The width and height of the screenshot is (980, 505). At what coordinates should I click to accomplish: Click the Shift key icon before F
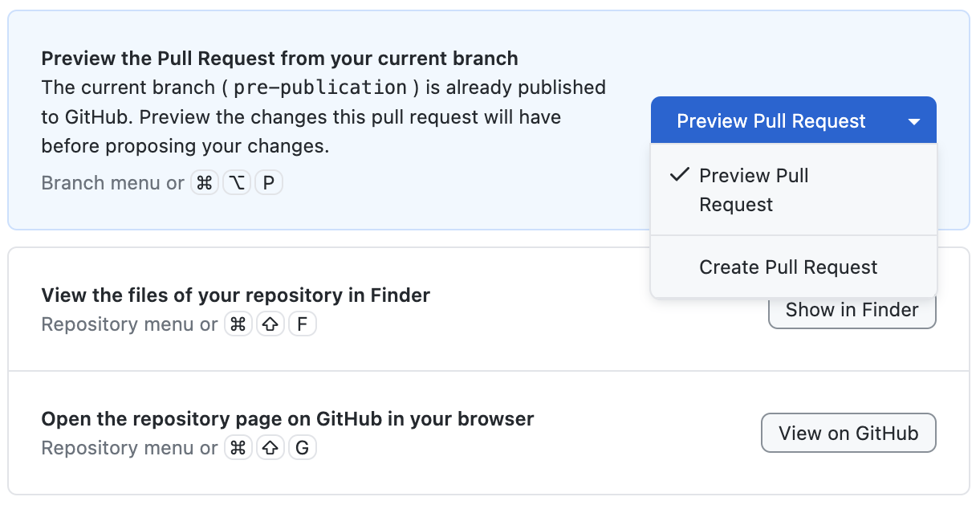pyautogui.click(x=270, y=324)
